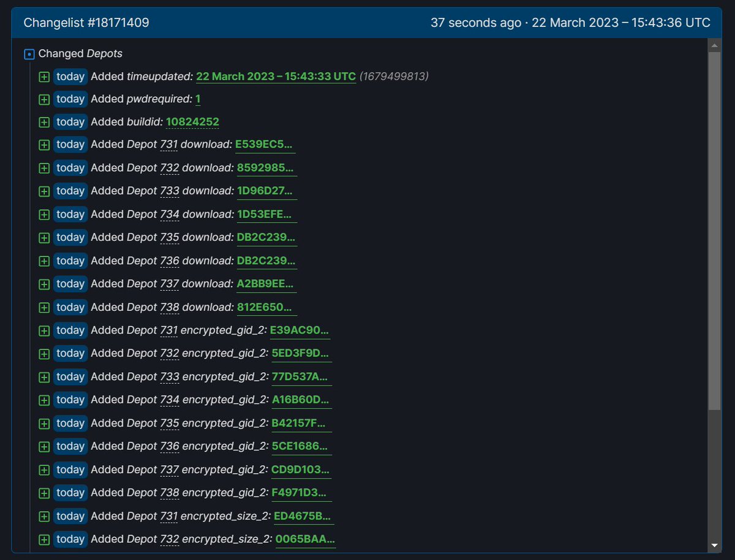Click plus icon beside Depot 735 download
This screenshot has width=735, height=560.
(x=44, y=238)
